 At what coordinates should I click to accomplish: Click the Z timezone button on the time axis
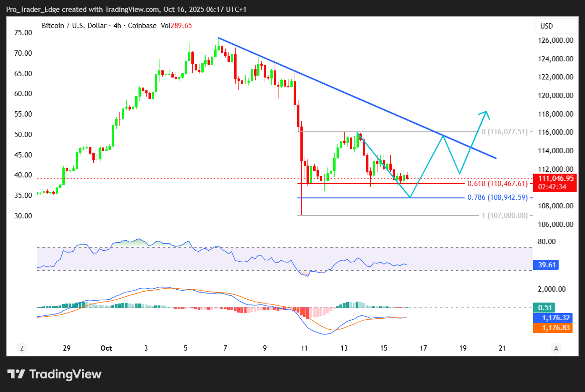[21, 348]
